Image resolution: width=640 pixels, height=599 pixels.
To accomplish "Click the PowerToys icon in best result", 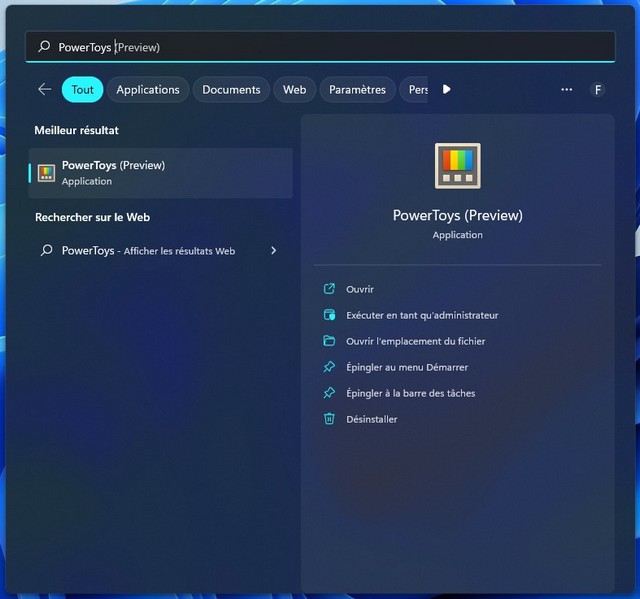I will pyautogui.click(x=46, y=173).
